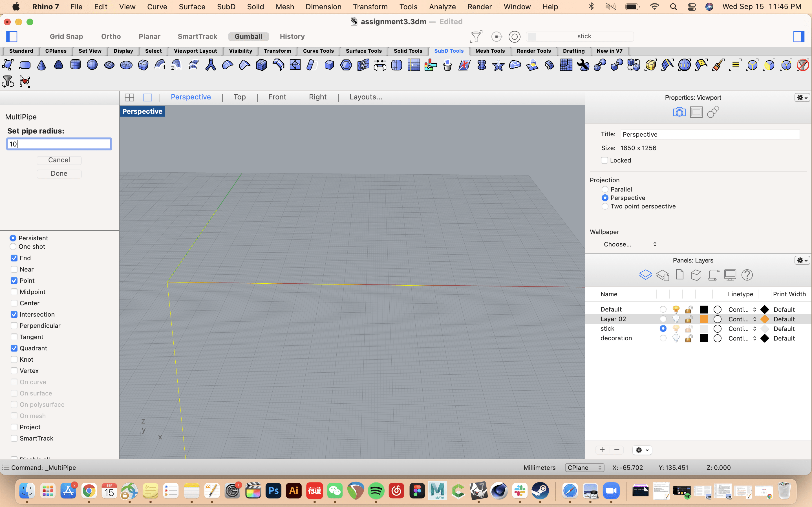
Task: Select the SubD Torus tool
Action: [x=127, y=65]
